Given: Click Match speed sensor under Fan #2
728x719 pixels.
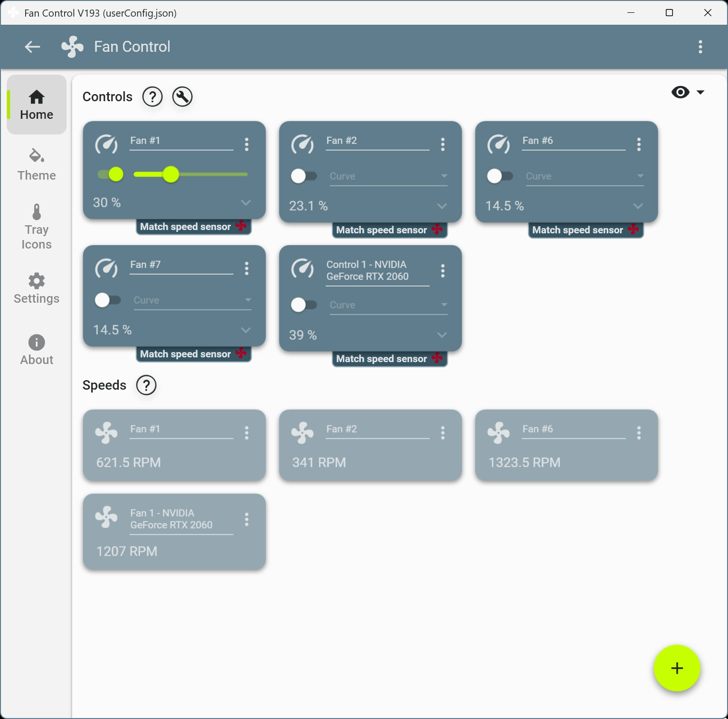Looking at the screenshot, I should click(x=390, y=230).
